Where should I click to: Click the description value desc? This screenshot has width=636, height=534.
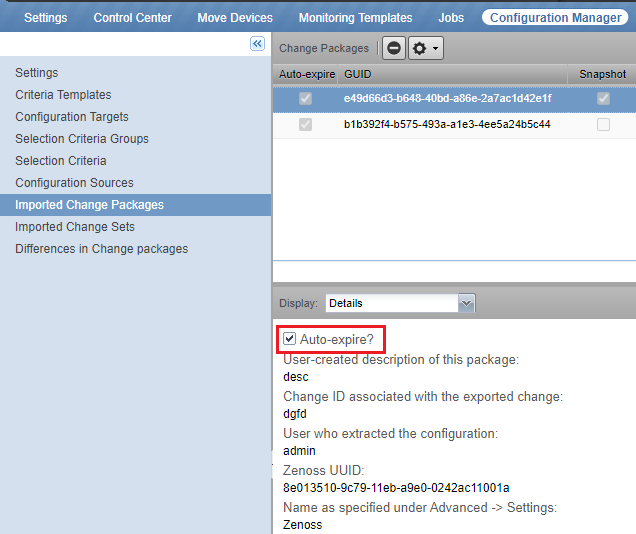[x=296, y=377]
